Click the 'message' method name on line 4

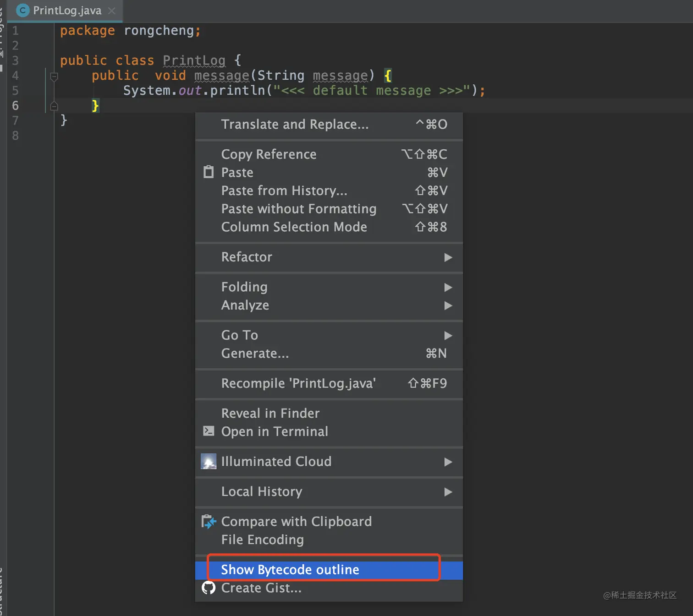coord(222,76)
